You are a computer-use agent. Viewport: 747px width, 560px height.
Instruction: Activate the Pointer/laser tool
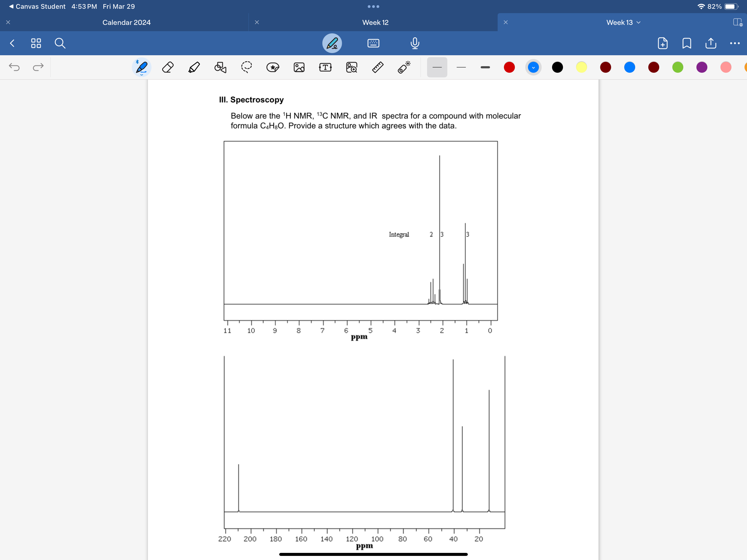click(x=404, y=67)
